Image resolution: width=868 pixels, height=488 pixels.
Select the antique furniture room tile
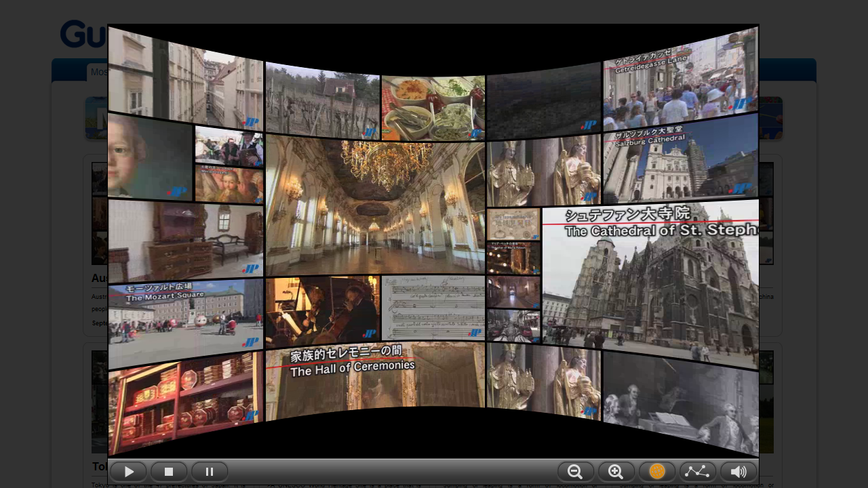(186, 241)
